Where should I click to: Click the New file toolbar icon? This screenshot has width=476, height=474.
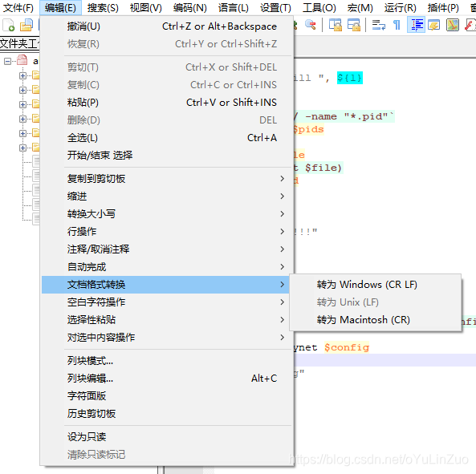(x=9, y=25)
